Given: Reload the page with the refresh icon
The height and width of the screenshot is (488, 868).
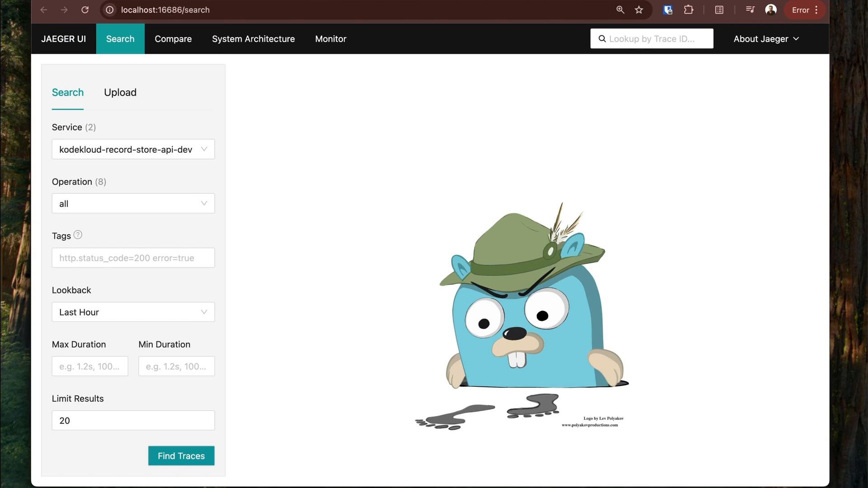Looking at the screenshot, I should coord(85,10).
